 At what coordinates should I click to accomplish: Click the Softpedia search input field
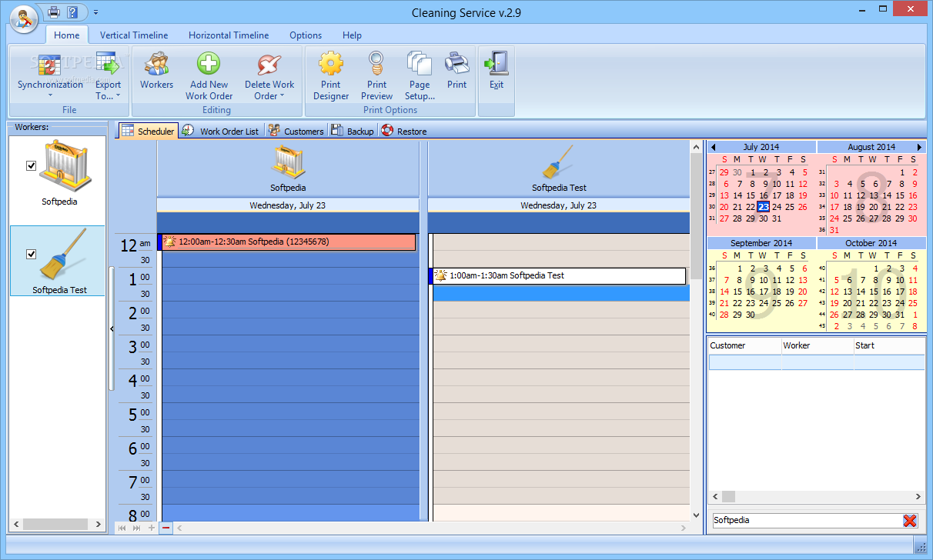(806, 521)
